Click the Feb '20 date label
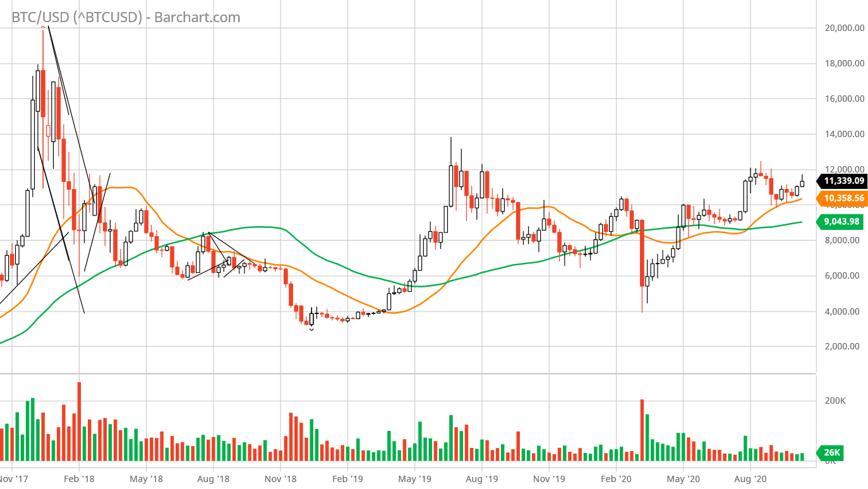The height and width of the screenshot is (489, 868). click(616, 479)
